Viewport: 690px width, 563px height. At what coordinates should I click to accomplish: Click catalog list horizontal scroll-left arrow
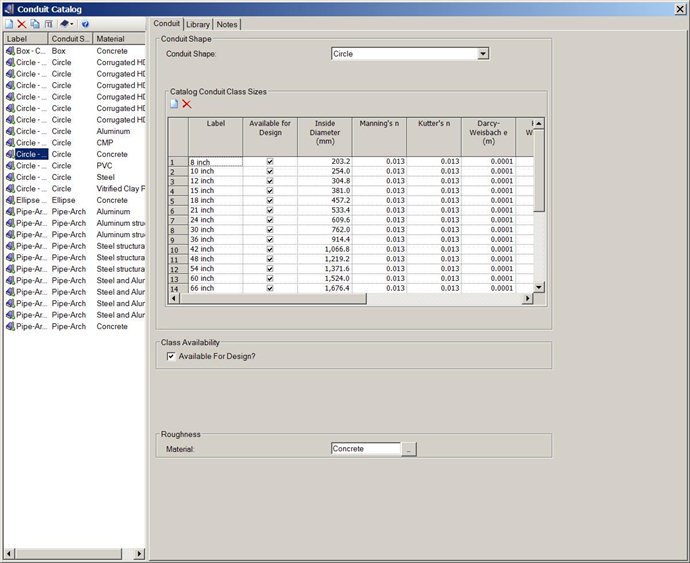coord(9,553)
